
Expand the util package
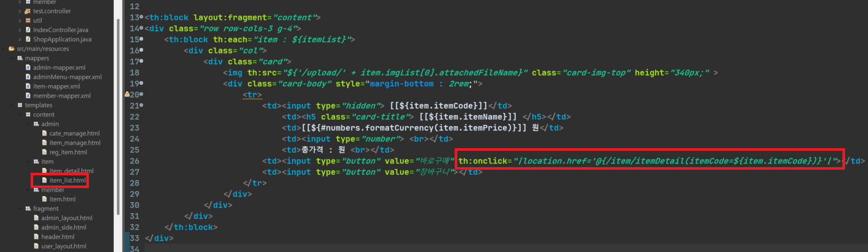point(20,20)
